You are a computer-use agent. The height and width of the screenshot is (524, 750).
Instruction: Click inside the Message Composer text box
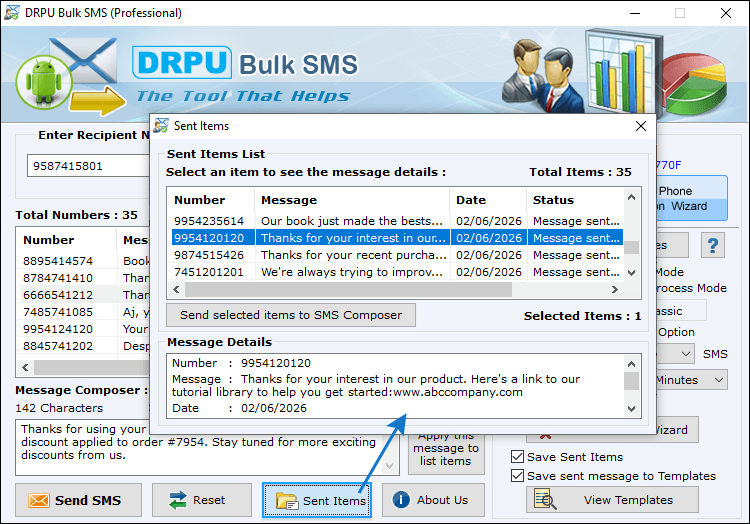point(201,448)
